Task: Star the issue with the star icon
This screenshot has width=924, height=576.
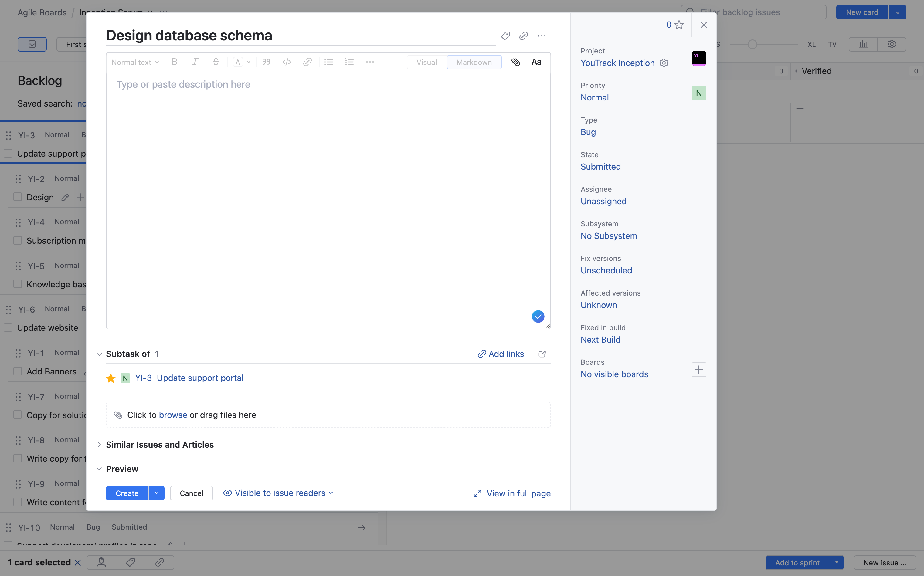Action: (679, 25)
